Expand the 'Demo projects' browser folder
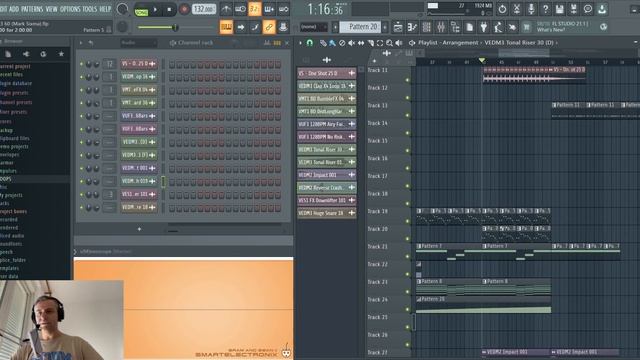 pyautogui.click(x=14, y=147)
